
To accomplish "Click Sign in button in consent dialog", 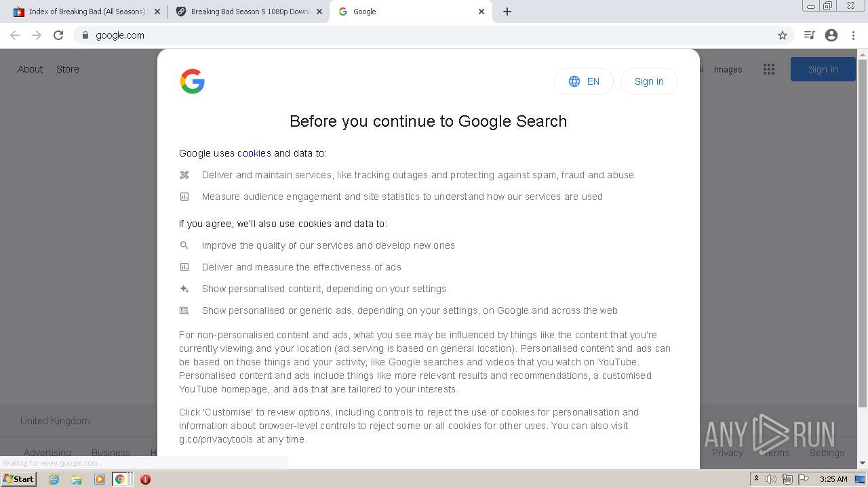I will (649, 81).
